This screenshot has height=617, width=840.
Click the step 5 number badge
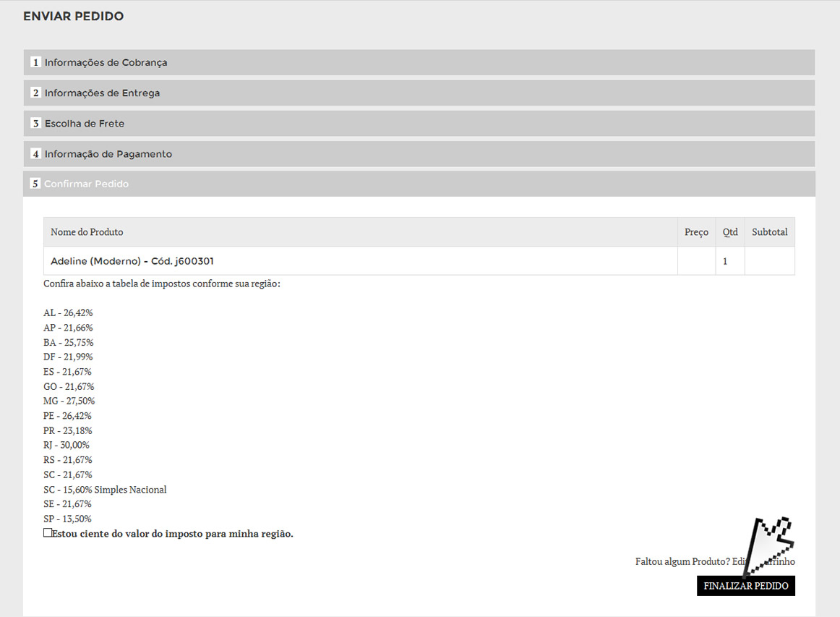[35, 184]
